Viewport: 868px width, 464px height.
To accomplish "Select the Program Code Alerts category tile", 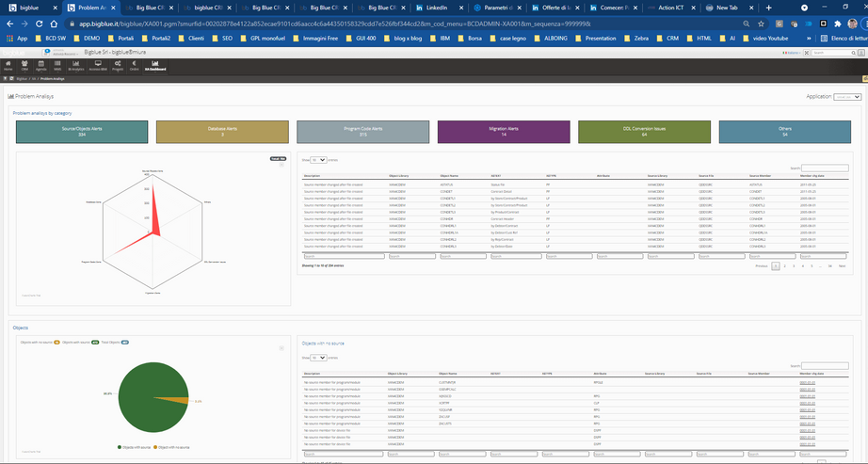I will pos(363,132).
